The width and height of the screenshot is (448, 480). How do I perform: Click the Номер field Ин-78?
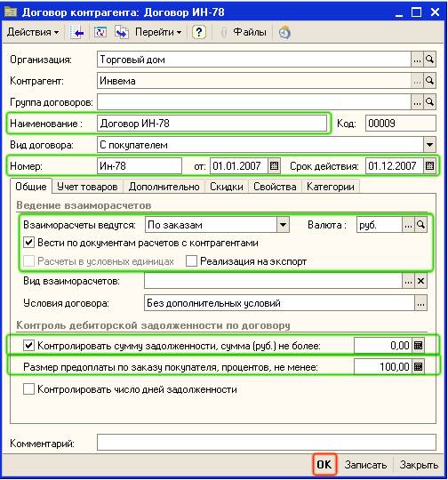pos(140,166)
